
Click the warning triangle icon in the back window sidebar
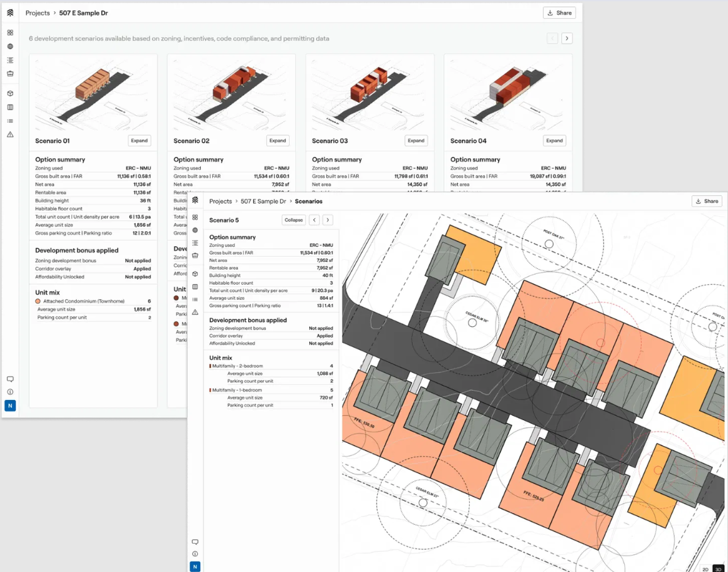click(10, 134)
